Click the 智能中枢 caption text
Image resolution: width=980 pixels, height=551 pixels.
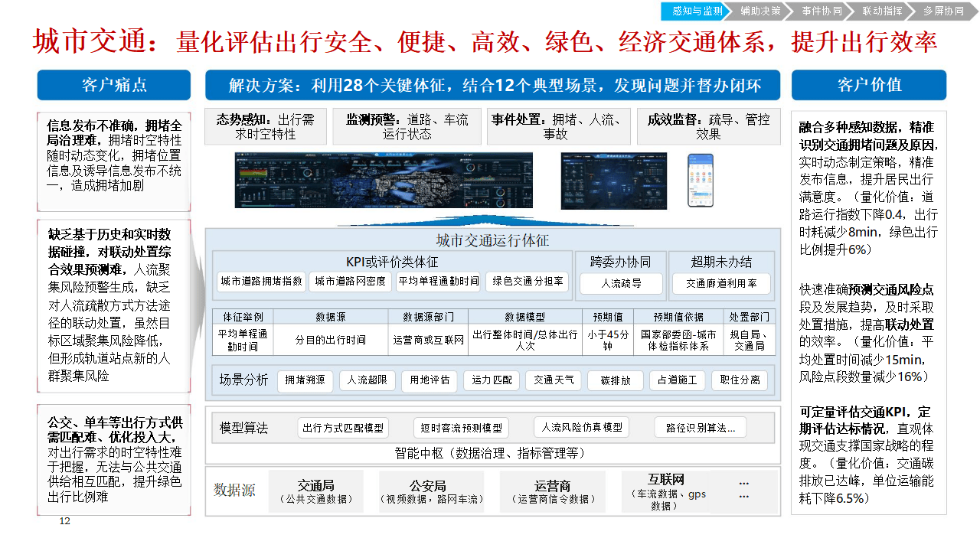tap(490, 453)
